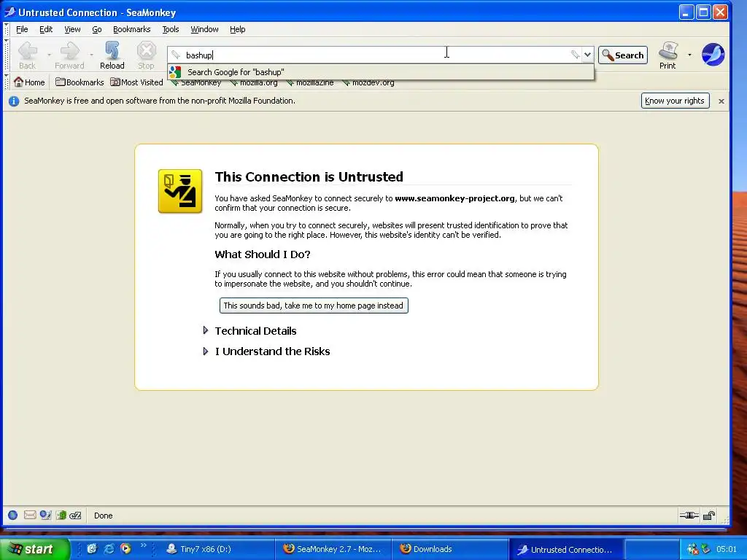Switch to Tiny7 x86 (D:) taskbar window

point(217,549)
